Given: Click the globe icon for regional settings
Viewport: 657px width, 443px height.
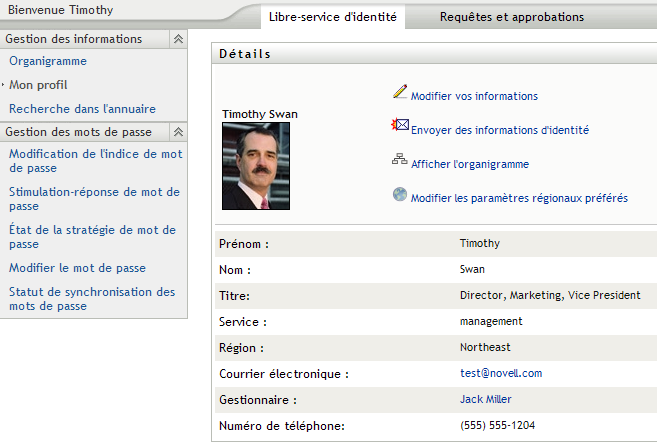Looking at the screenshot, I should pyautogui.click(x=400, y=194).
